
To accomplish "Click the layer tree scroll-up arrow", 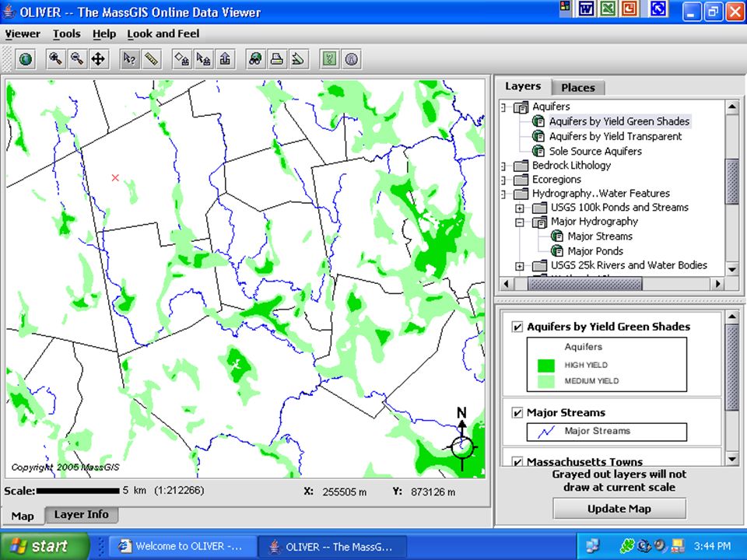I will [x=732, y=107].
